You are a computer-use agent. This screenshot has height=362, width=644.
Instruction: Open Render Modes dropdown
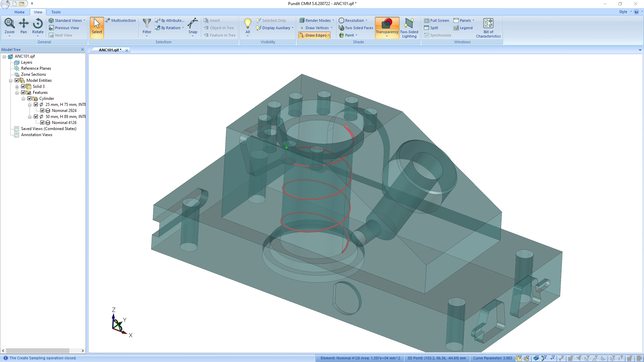(x=317, y=20)
